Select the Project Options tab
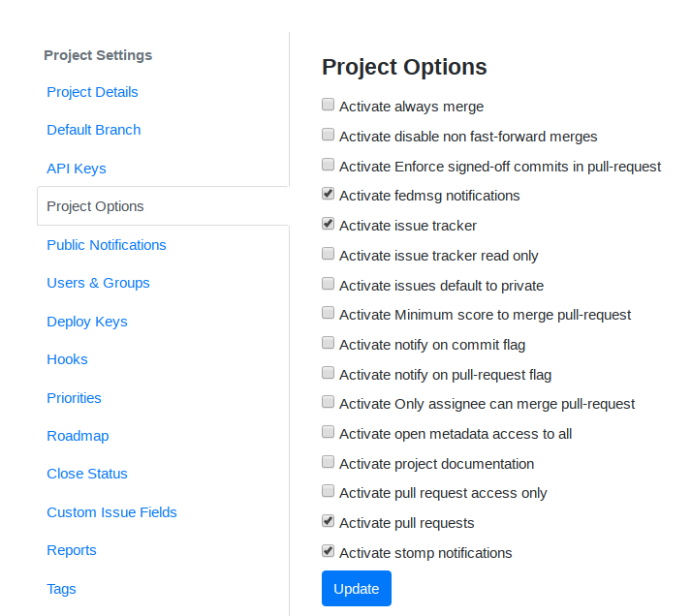The width and height of the screenshot is (692, 616). point(163,206)
